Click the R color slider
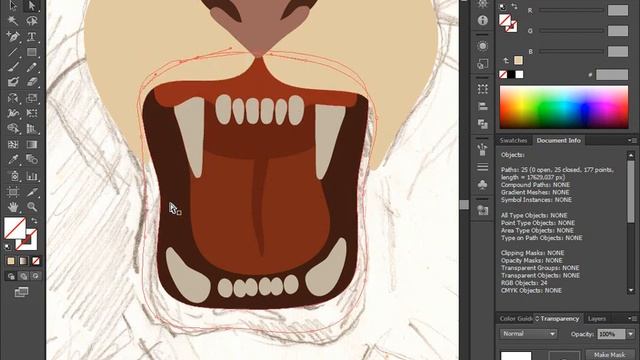 571,10
